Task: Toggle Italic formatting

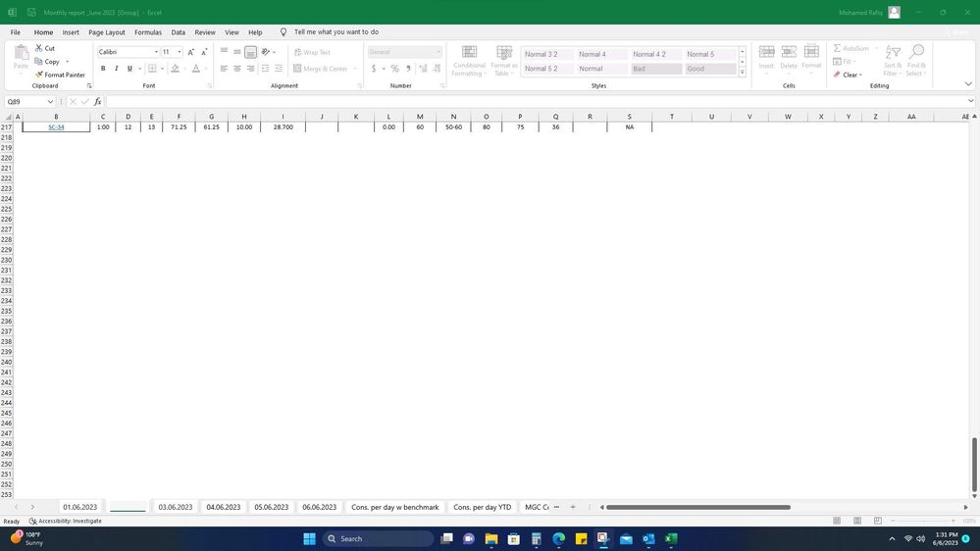Action: [117, 68]
